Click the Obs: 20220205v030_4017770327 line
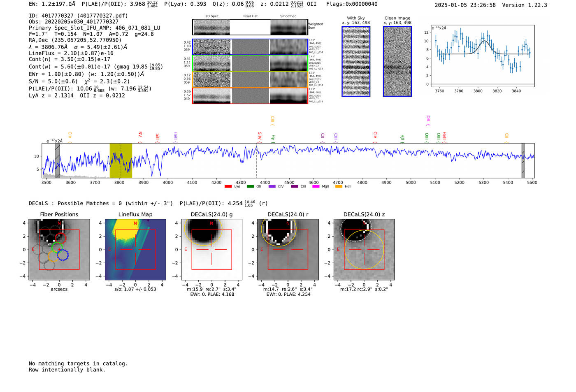This screenshot has width=576, height=392. click(x=74, y=22)
